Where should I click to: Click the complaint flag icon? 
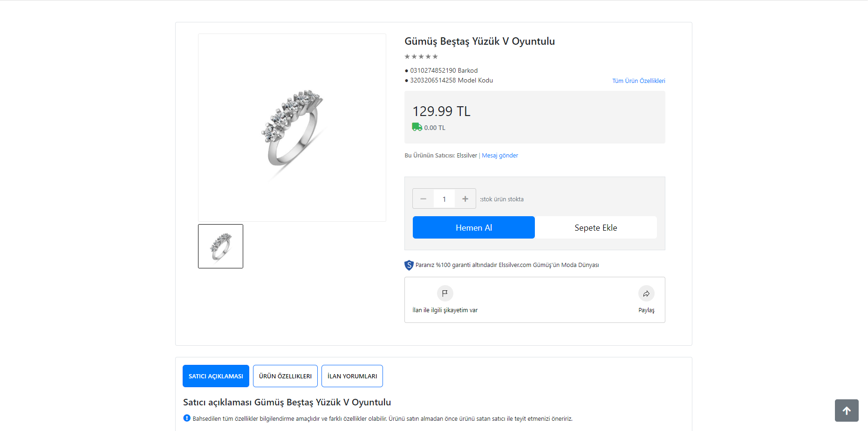click(x=445, y=293)
